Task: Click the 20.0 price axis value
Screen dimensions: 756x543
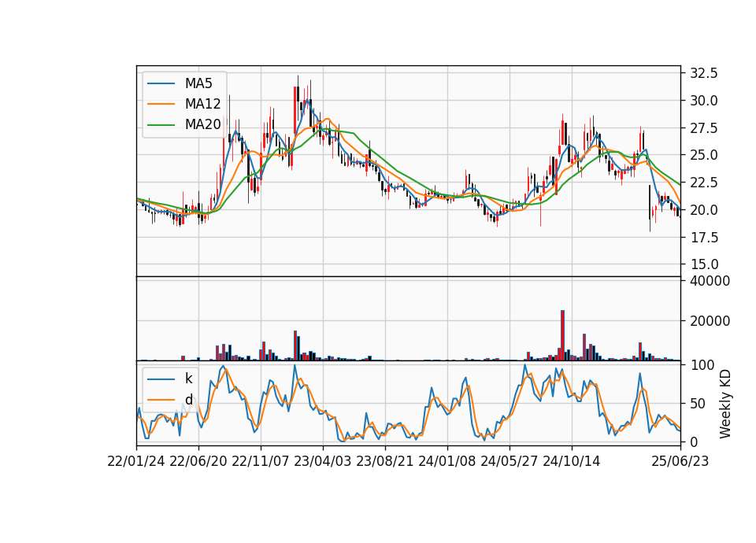Action: pyautogui.click(x=704, y=210)
